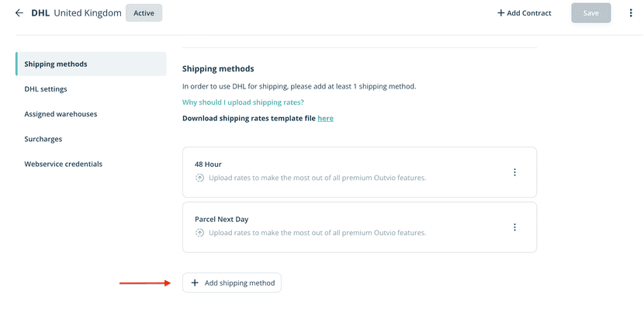The image size is (644, 312).
Task: Open Webservice credentials section
Action: [x=64, y=164]
